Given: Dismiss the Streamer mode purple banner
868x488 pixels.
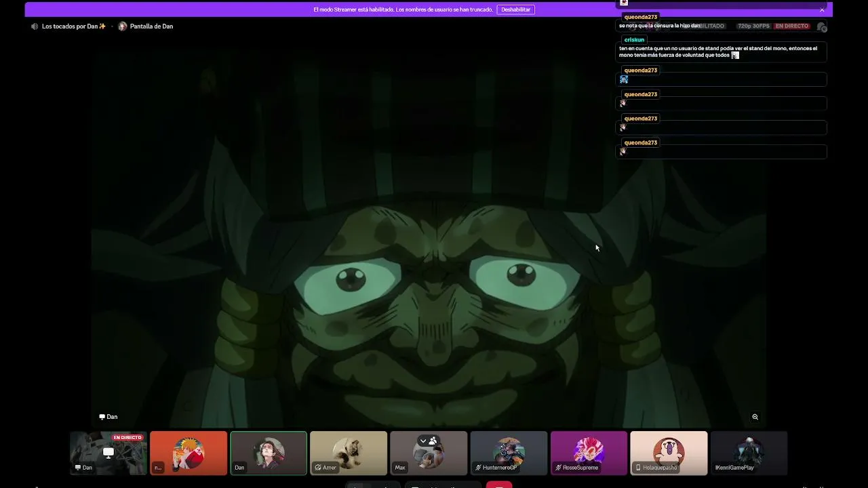Looking at the screenshot, I should (822, 9).
